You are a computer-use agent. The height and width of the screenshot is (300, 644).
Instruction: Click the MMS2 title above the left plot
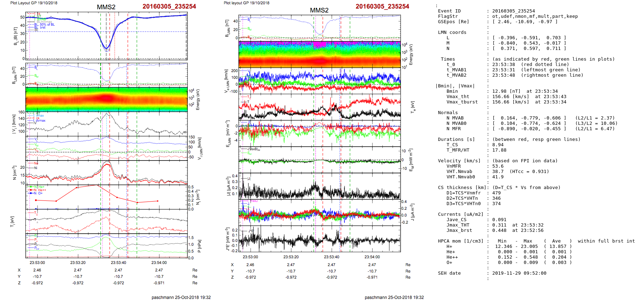106,7
